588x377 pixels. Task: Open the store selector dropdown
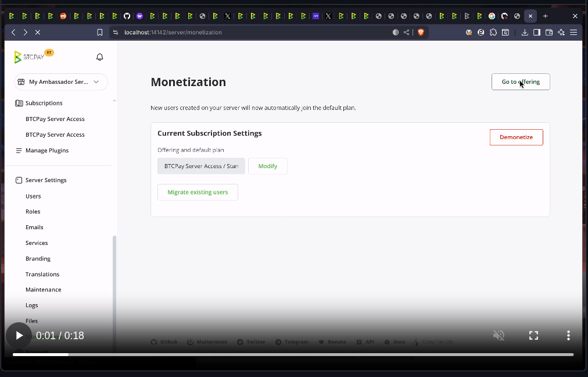(x=61, y=82)
